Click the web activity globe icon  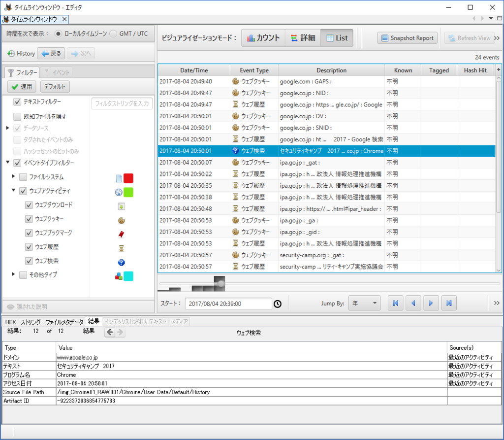[119, 193]
